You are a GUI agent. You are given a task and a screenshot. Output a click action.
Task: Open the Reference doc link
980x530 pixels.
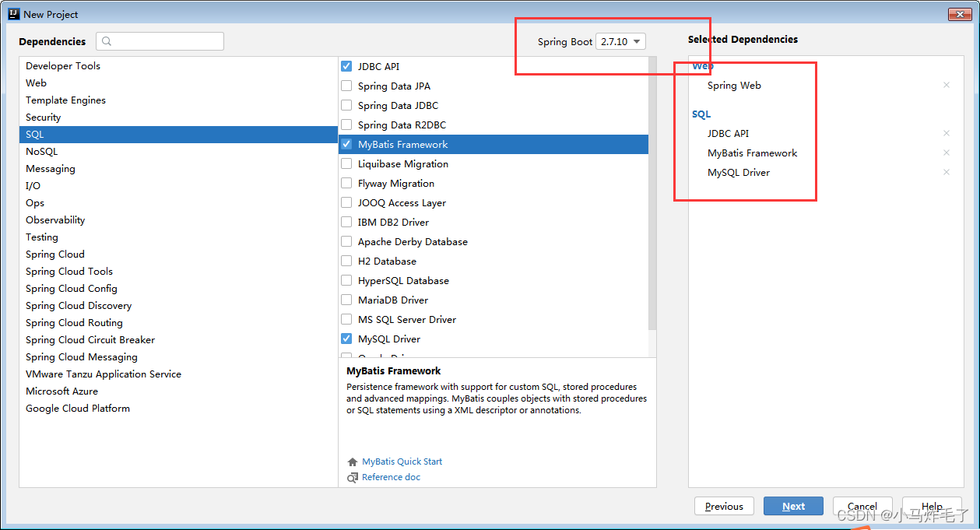coord(391,478)
